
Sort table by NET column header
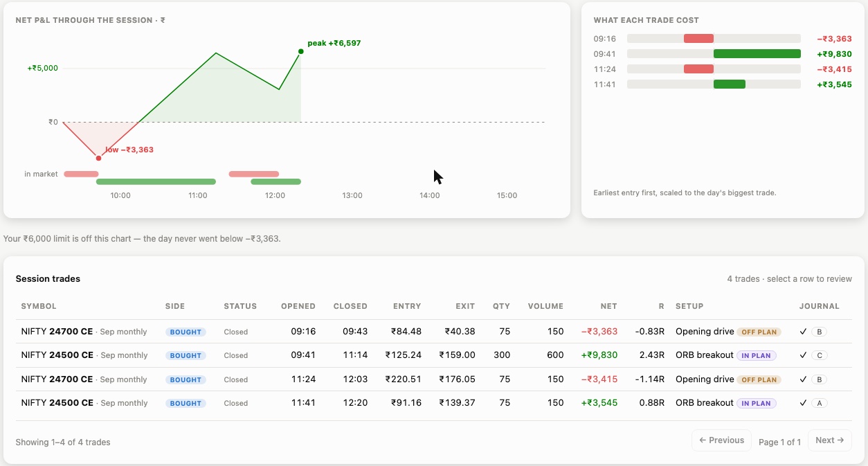tap(608, 306)
